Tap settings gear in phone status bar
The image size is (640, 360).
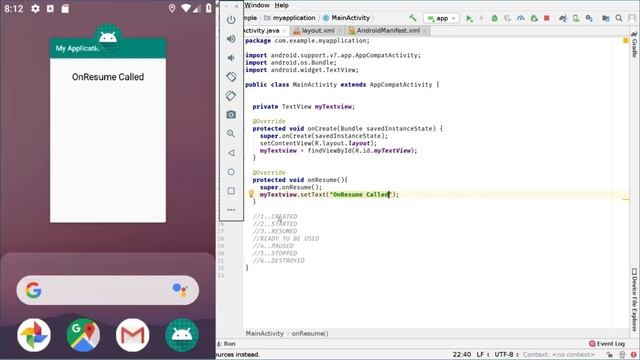[36, 9]
